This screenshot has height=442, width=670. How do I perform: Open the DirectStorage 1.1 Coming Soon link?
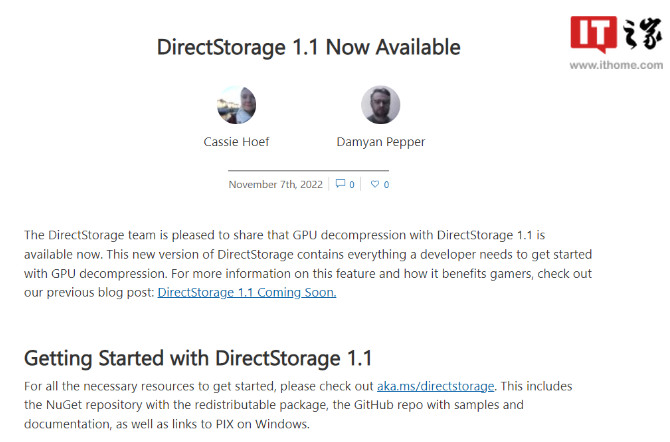[x=247, y=292]
